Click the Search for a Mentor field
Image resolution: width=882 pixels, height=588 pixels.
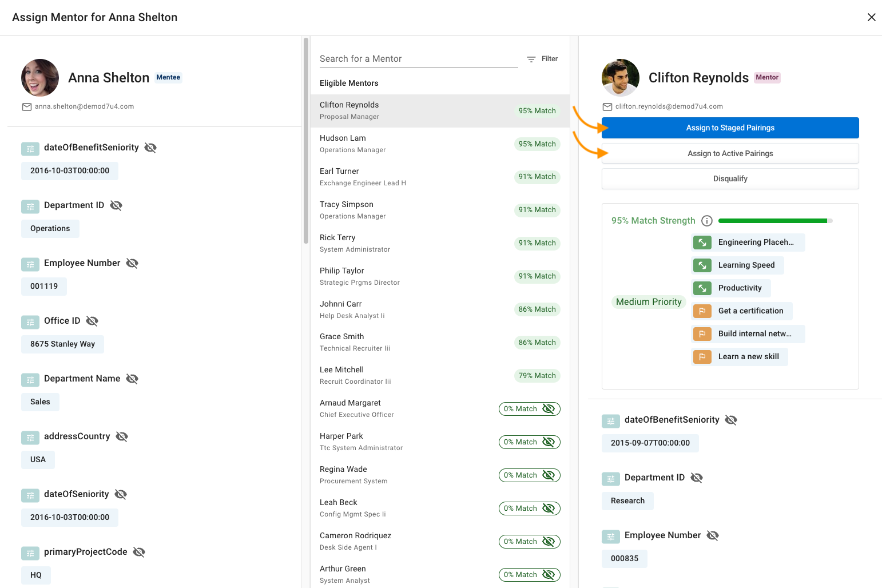tap(418, 58)
